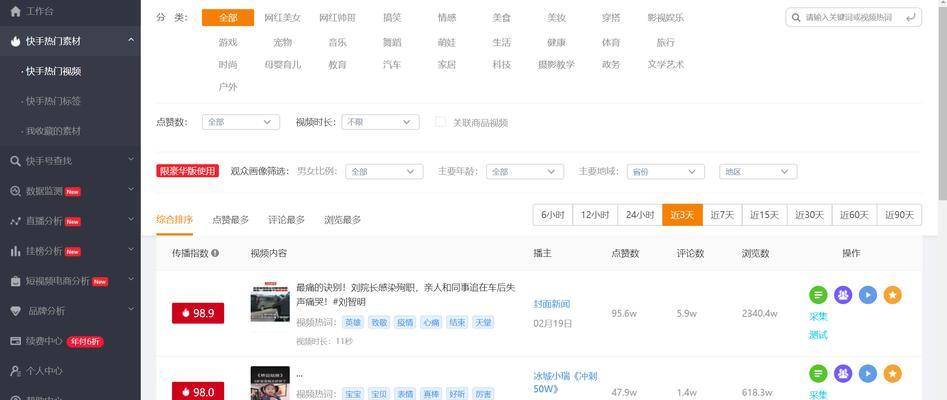This screenshot has height=400, width=947.
Task: Open the 男女比例 dropdown
Action: 384,172
